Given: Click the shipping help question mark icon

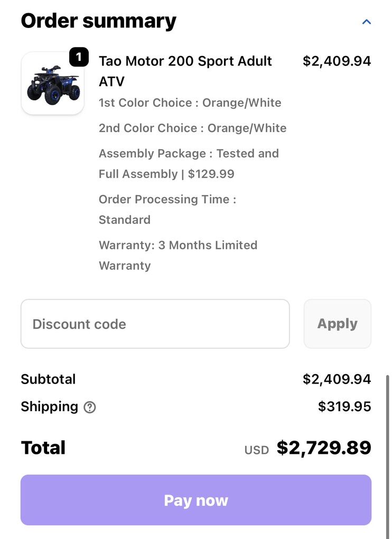Looking at the screenshot, I should point(90,407).
